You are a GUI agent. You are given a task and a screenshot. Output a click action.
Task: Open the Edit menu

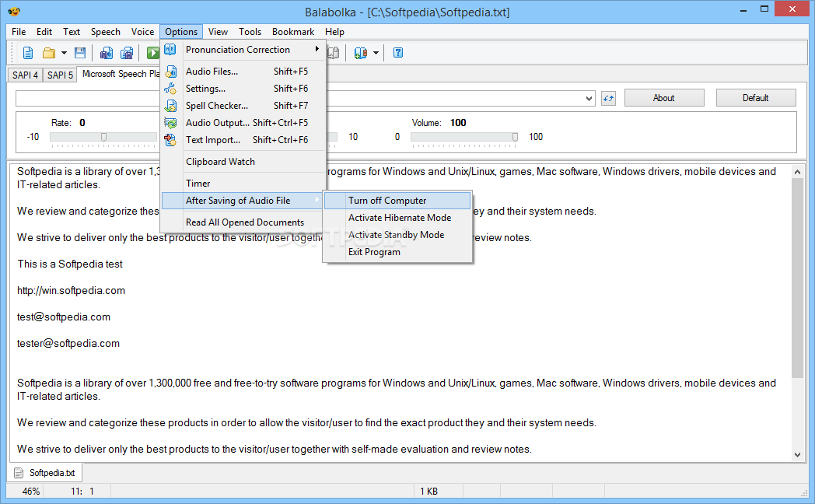coord(44,32)
